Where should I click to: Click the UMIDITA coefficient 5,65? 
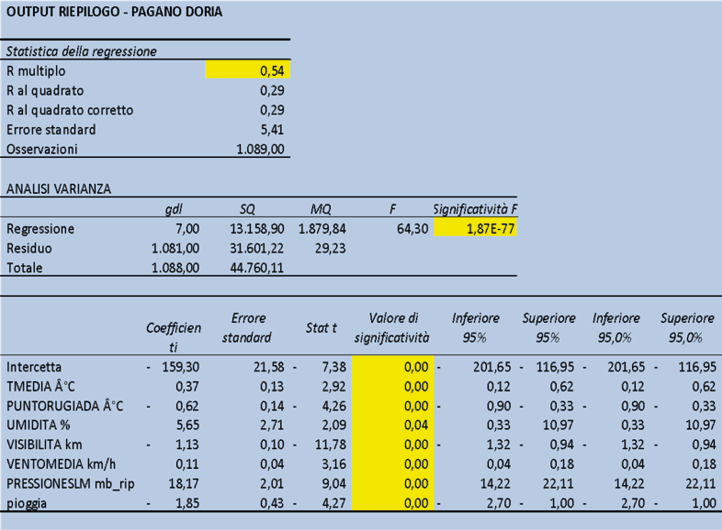(x=187, y=425)
